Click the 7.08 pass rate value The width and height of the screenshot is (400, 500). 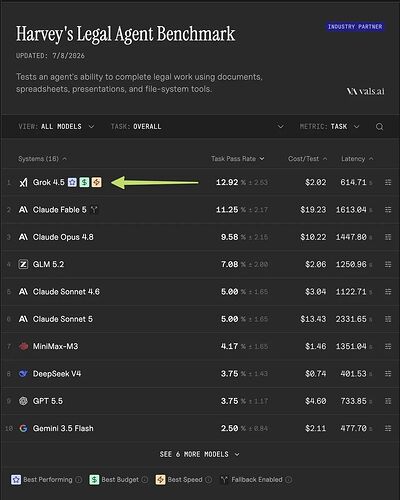pyautogui.click(x=230, y=264)
